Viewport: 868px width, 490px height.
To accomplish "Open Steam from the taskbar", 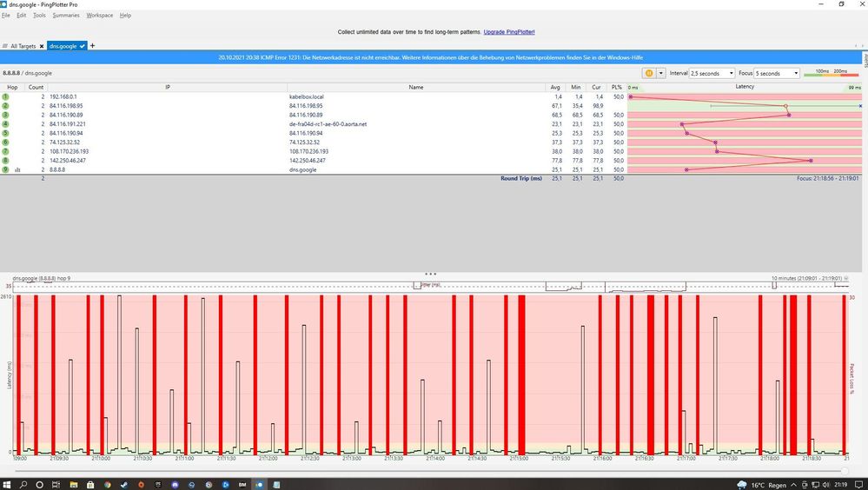I will point(124,485).
